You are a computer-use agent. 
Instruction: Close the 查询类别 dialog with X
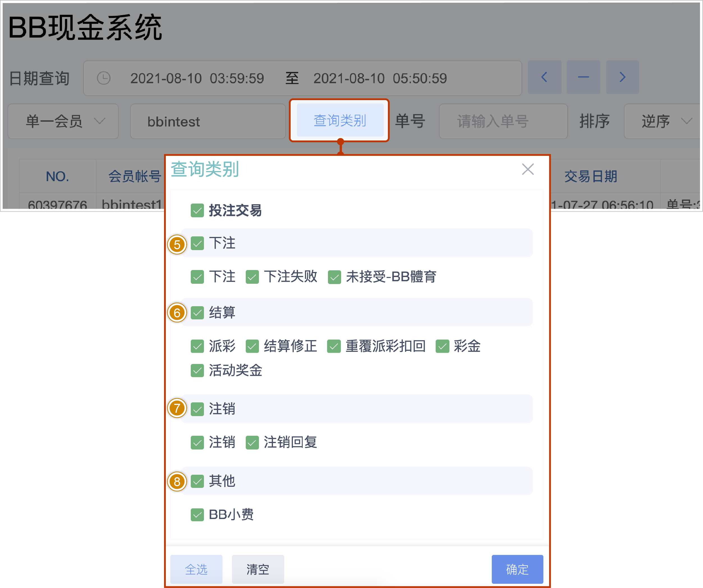pyautogui.click(x=528, y=169)
